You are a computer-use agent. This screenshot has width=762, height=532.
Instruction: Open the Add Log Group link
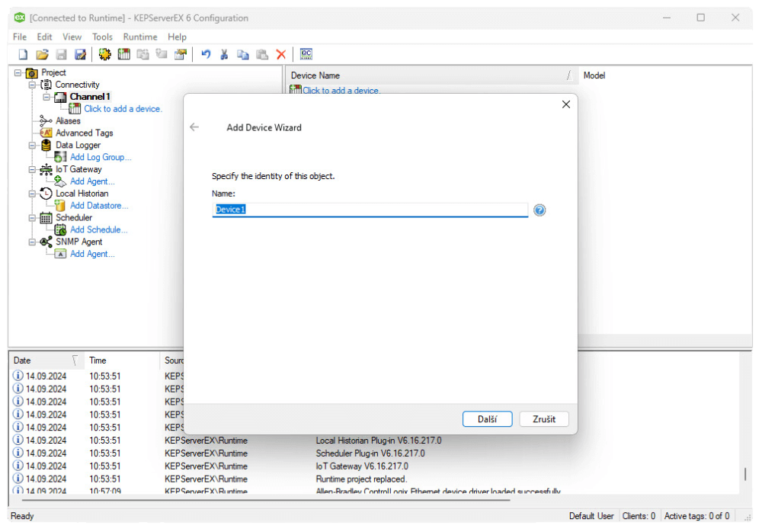coord(99,157)
